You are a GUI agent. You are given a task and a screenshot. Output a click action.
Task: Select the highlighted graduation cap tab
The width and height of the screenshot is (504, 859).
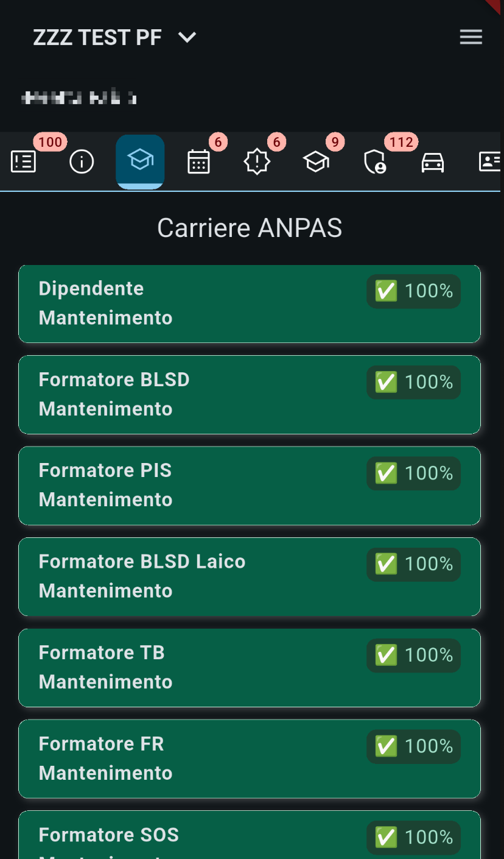pyautogui.click(x=140, y=162)
